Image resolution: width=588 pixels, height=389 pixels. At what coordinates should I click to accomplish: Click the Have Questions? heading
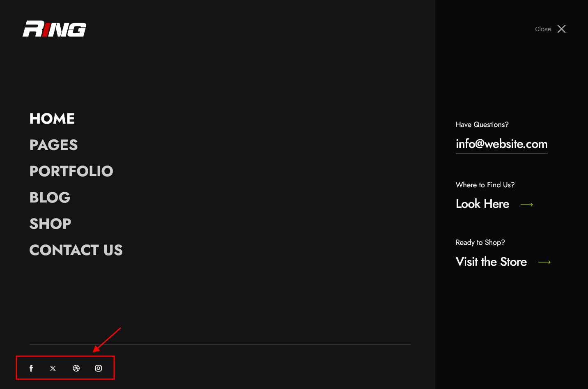pyautogui.click(x=482, y=124)
